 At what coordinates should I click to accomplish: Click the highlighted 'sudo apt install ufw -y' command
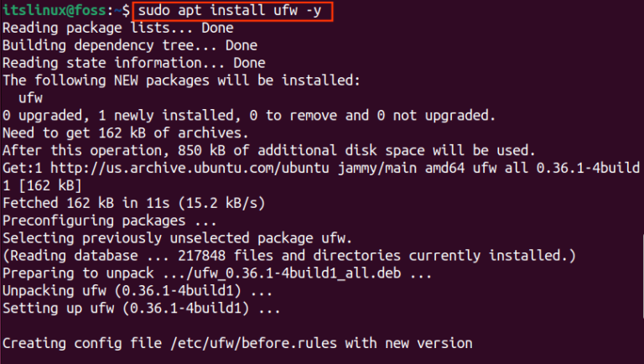(230, 11)
